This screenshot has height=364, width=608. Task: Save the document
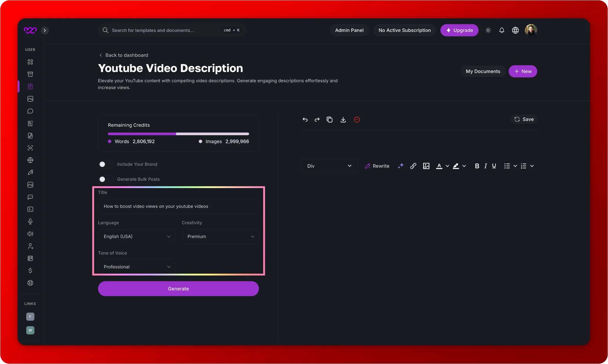[524, 119]
